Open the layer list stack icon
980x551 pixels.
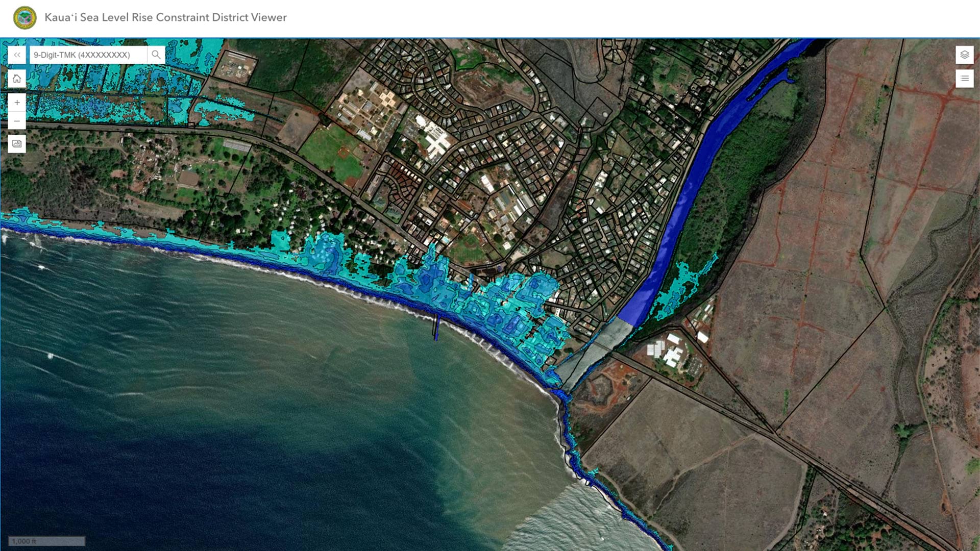964,55
